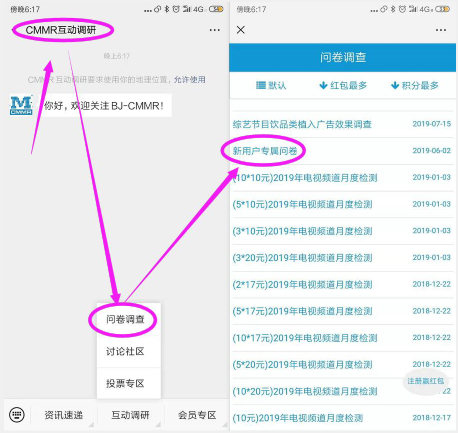Expand the 资讯速递 bottom menu
458x433 pixels.
click(64, 415)
